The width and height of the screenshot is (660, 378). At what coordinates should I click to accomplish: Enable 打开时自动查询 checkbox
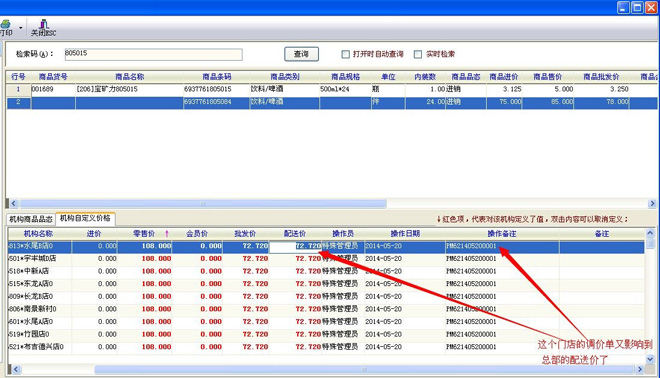(x=346, y=54)
